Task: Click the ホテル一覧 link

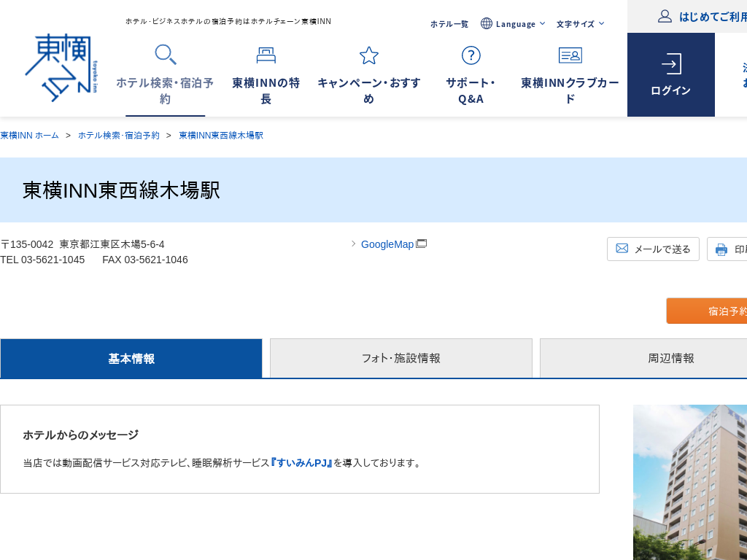Action: point(449,24)
